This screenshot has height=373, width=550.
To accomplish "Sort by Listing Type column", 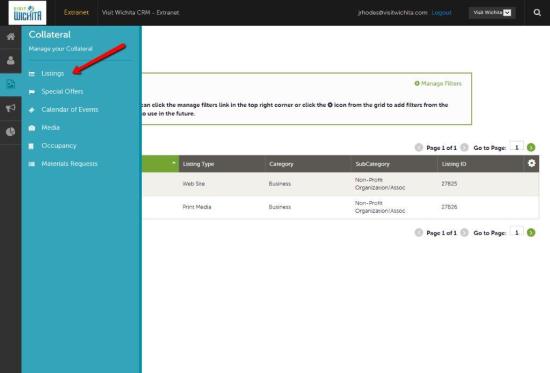I will [x=199, y=164].
